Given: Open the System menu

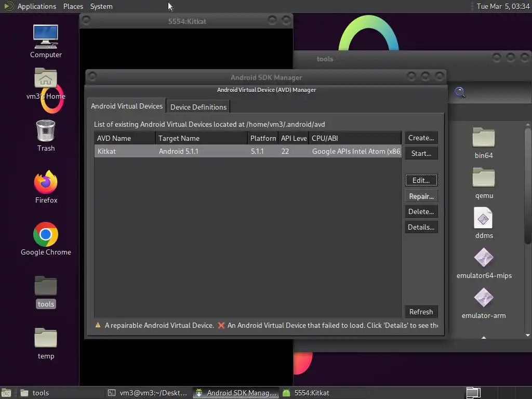Looking at the screenshot, I should click(x=101, y=6).
